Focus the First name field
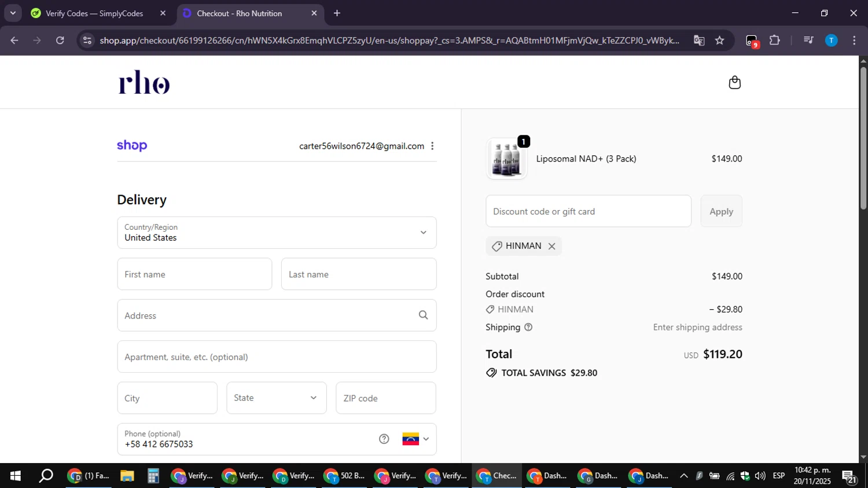 (x=194, y=274)
